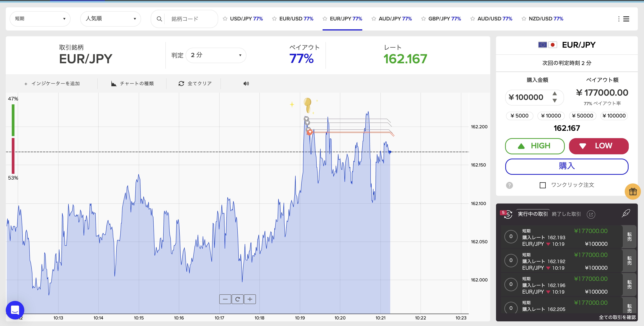
Task: Reset chart zoom with refresh icon
Action: pyautogui.click(x=237, y=299)
